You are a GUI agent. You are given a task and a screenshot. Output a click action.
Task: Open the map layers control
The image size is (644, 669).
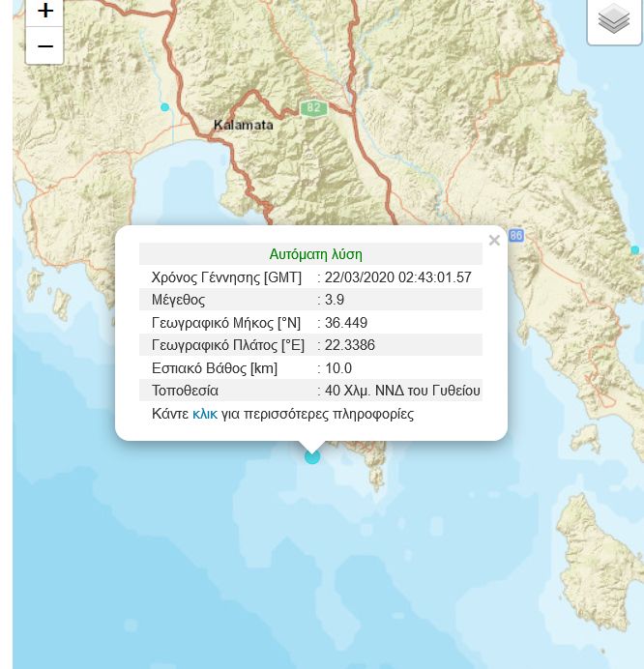pyautogui.click(x=614, y=18)
